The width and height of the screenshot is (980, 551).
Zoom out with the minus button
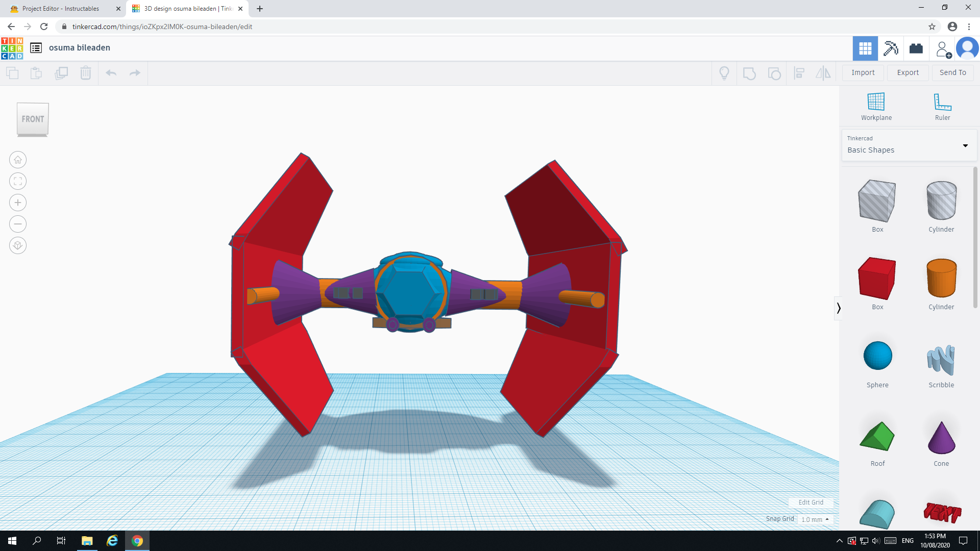point(18,224)
